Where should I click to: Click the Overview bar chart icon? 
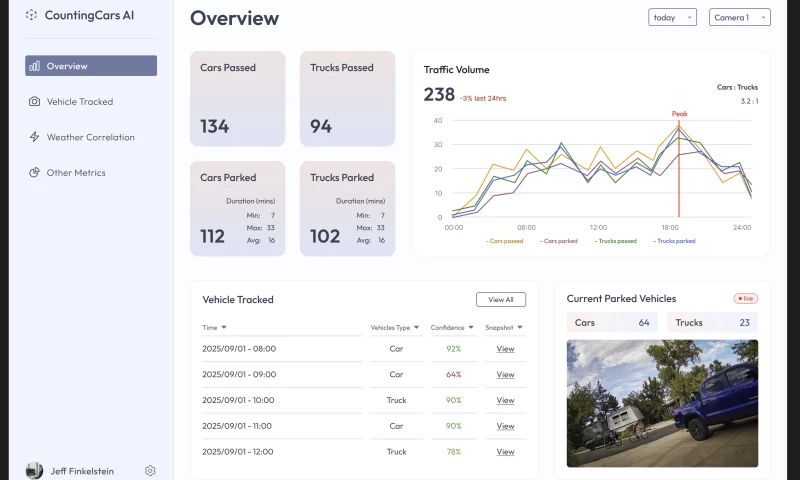point(34,66)
